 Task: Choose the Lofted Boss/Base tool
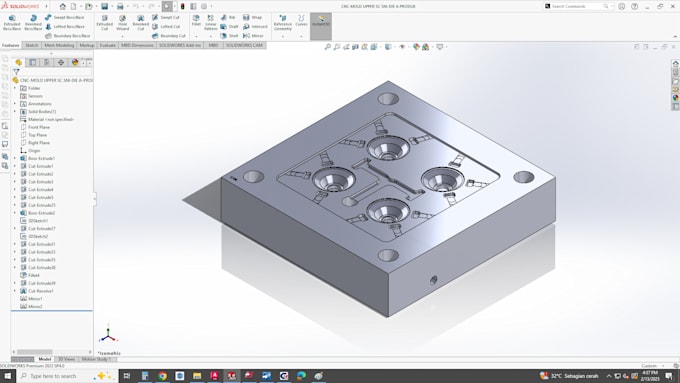pos(65,26)
